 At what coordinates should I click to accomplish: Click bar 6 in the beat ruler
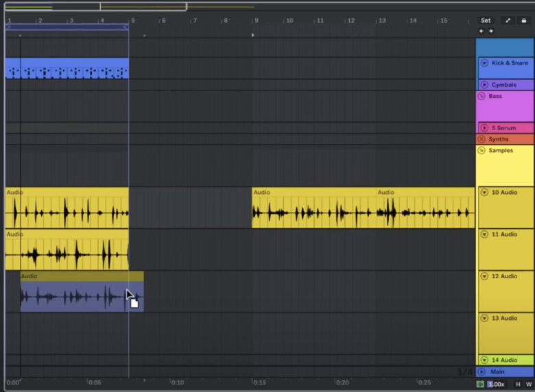[x=163, y=21]
